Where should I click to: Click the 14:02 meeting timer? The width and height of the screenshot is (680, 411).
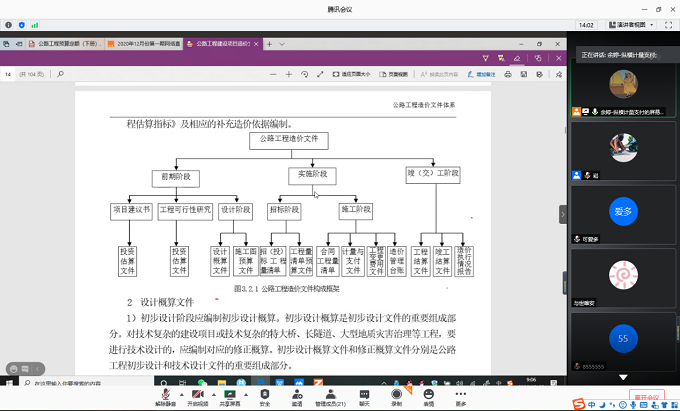[x=586, y=25]
